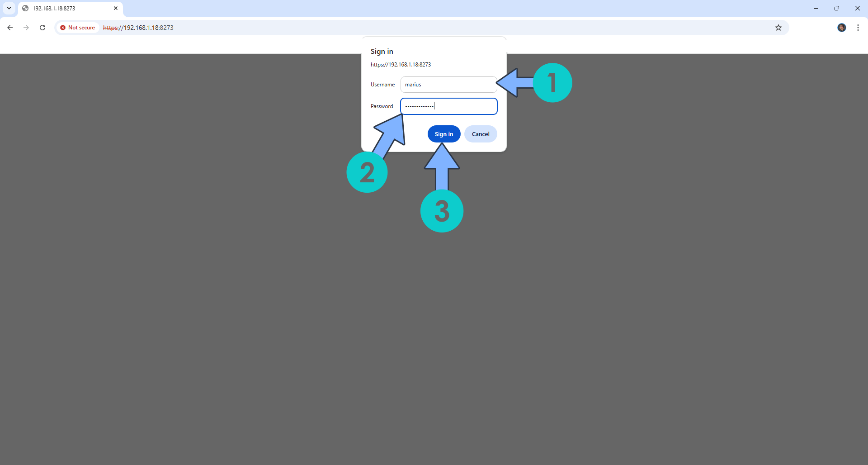Close the Chrome window

858,8
